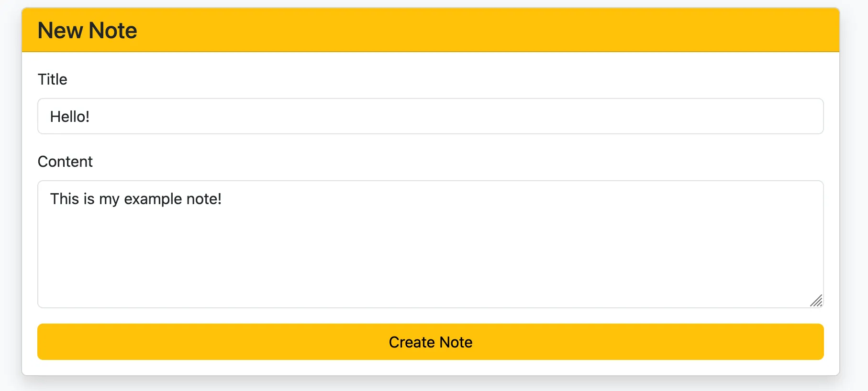Click the bottom yellow submit button
The width and height of the screenshot is (868, 391).
point(430,341)
